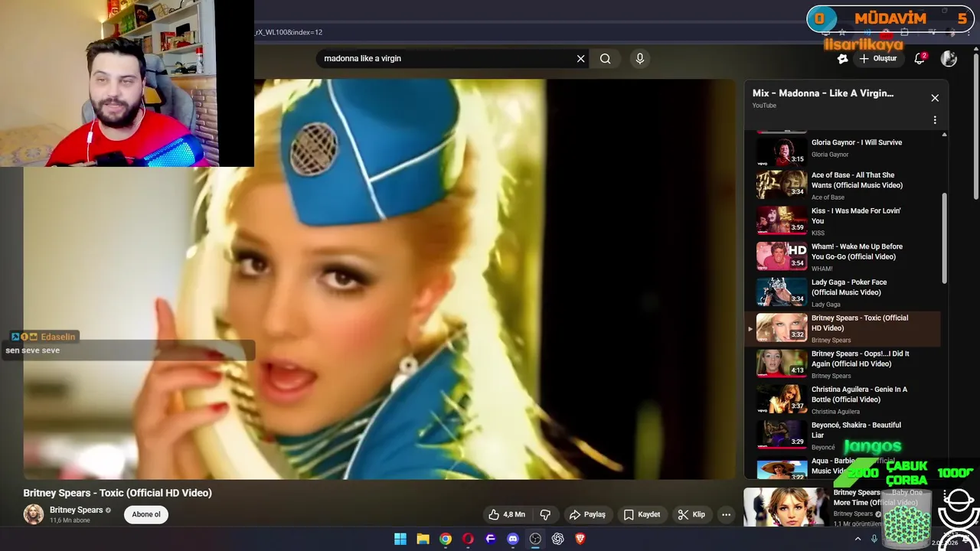
Task: Click the Gloria Gaynor channel name in the playlist
Action: point(830,155)
